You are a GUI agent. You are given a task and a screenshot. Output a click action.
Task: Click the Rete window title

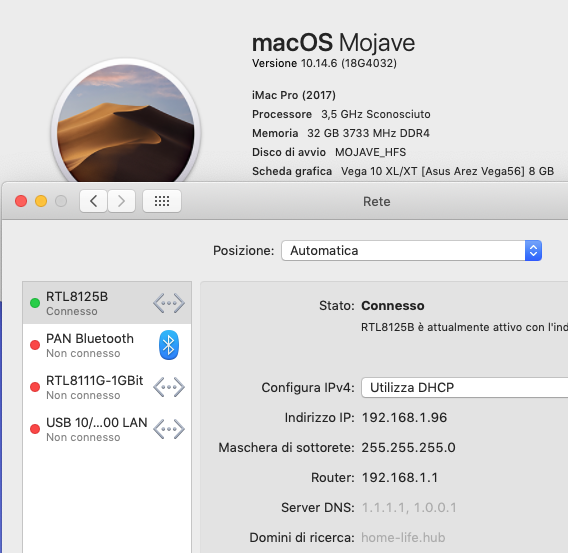(377, 201)
